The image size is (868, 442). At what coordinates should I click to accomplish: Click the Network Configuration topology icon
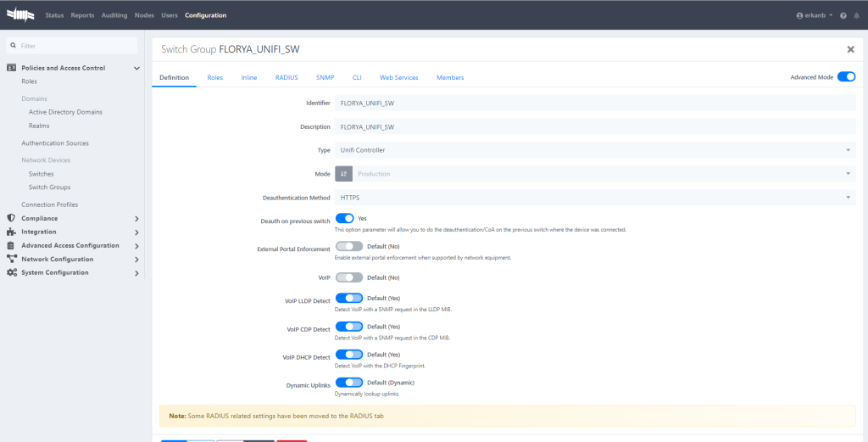click(12, 259)
